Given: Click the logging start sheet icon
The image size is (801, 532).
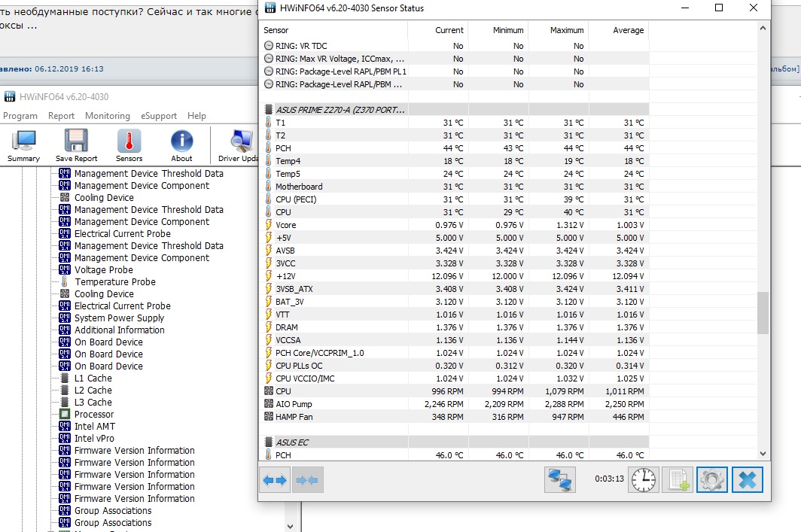Looking at the screenshot, I should (678, 480).
